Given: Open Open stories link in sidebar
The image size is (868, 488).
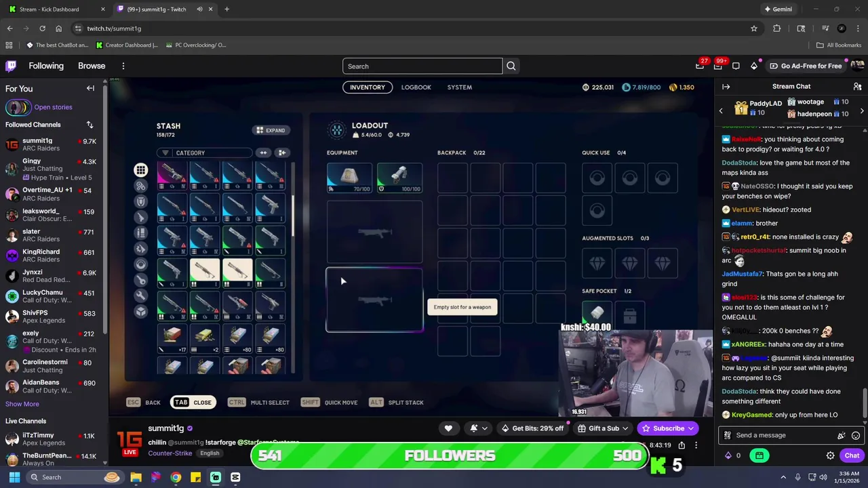Looking at the screenshot, I should click(x=53, y=107).
